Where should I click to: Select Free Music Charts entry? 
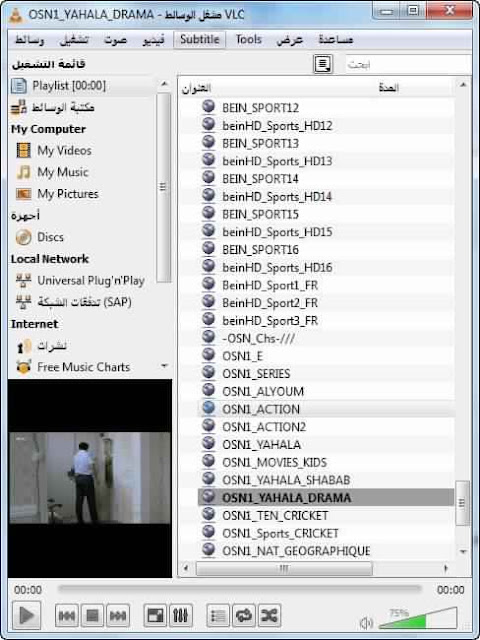pos(83,367)
